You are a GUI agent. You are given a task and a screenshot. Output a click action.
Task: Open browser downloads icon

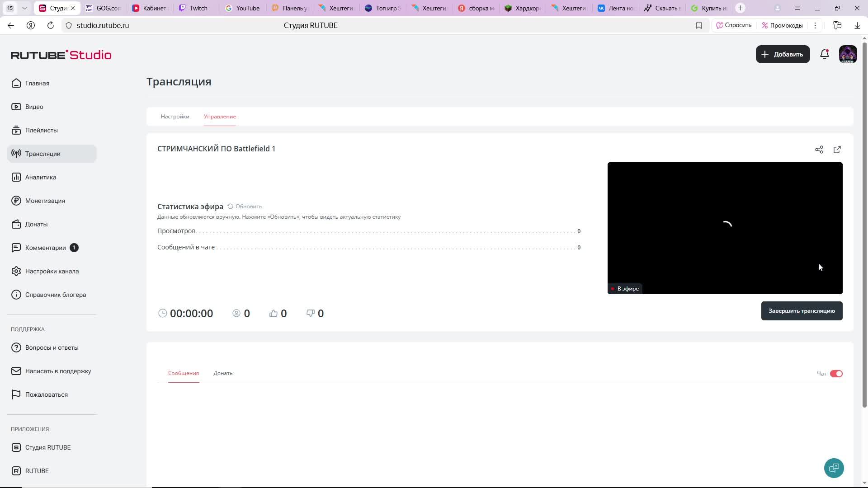click(x=857, y=25)
